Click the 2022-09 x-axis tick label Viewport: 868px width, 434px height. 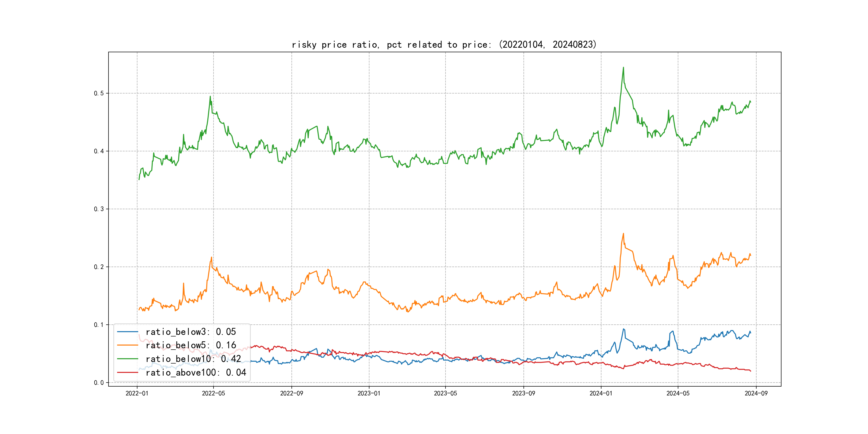tap(291, 394)
